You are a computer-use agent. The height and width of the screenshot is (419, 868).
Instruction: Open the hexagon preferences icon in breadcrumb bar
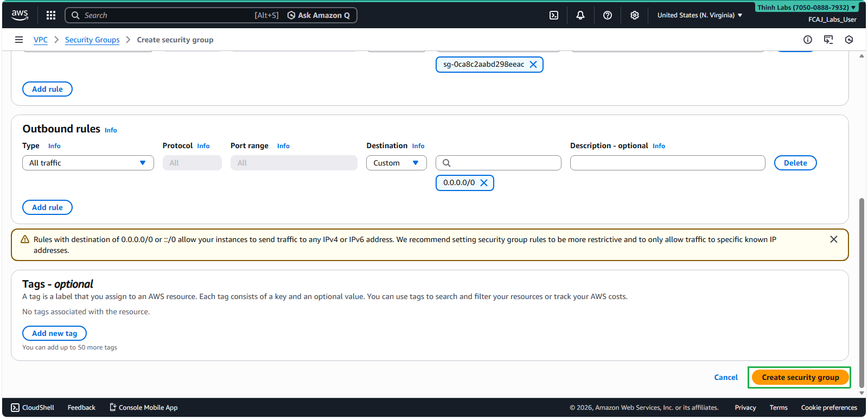pyautogui.click(x=849, y=40)
